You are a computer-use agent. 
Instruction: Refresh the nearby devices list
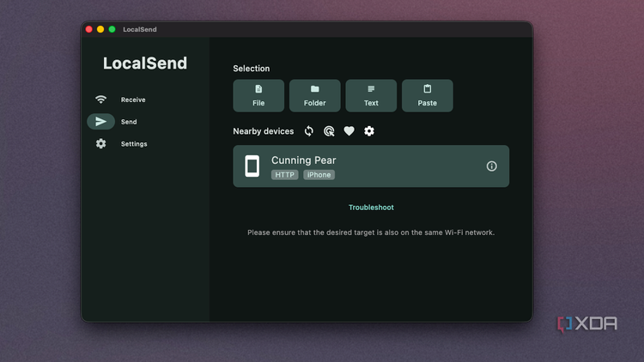coord(309,131)
